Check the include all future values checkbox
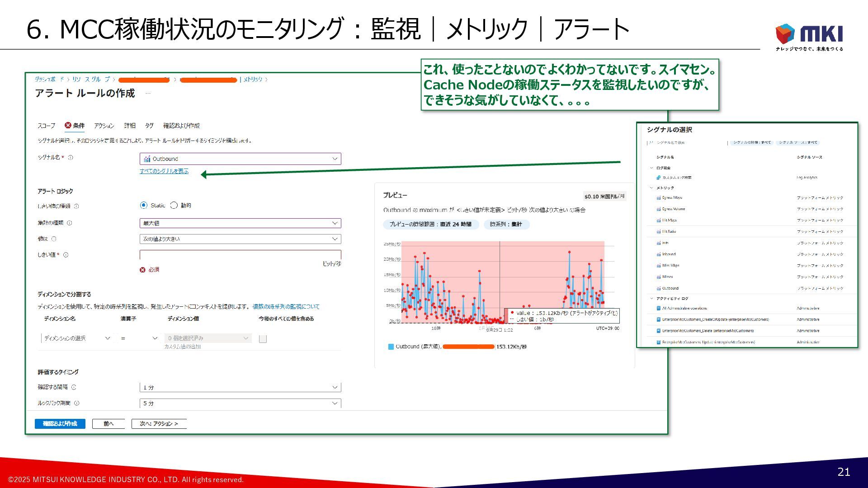The width and height of the screenshot is (868, 488). [263, 339]
